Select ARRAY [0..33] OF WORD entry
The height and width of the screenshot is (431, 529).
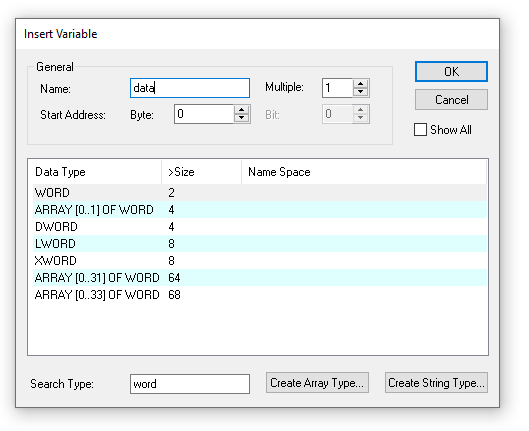(260, 295)
